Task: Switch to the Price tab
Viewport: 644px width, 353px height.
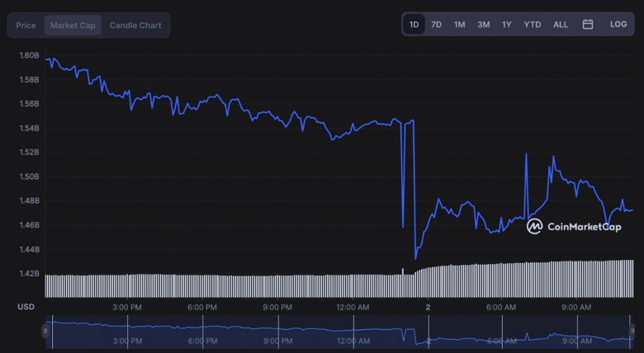Action: tap(26, 26)
